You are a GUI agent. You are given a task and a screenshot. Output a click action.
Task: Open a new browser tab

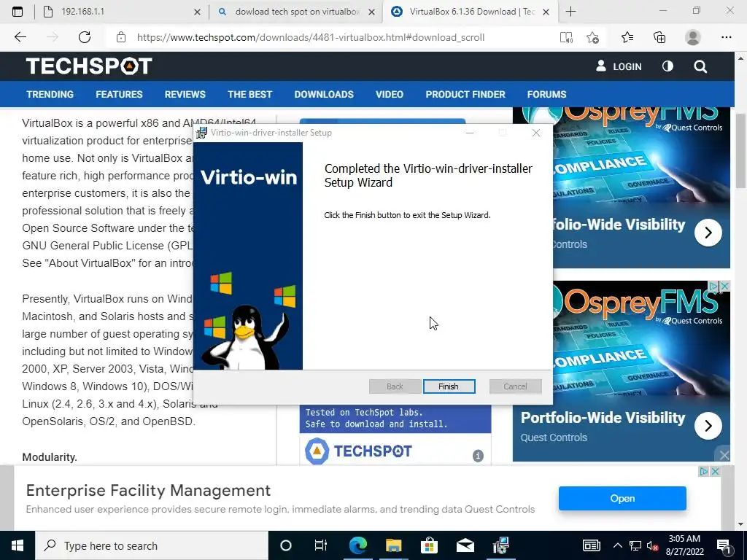(x=570, y=12)
